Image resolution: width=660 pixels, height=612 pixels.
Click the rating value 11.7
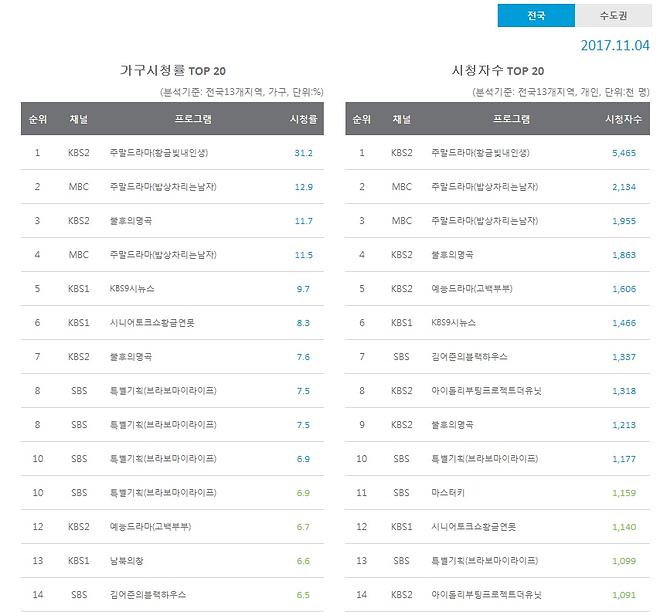(303, 221)
